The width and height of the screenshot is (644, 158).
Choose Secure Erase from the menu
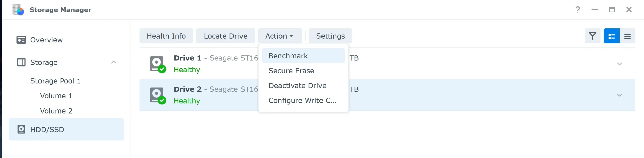point(291,71)
